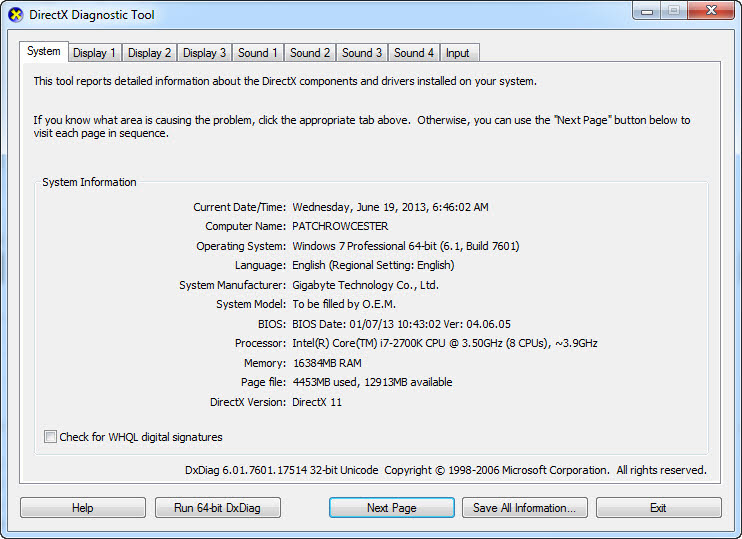
Task: Launch Run 64-bit DxDiag
Action: [218, 508]
